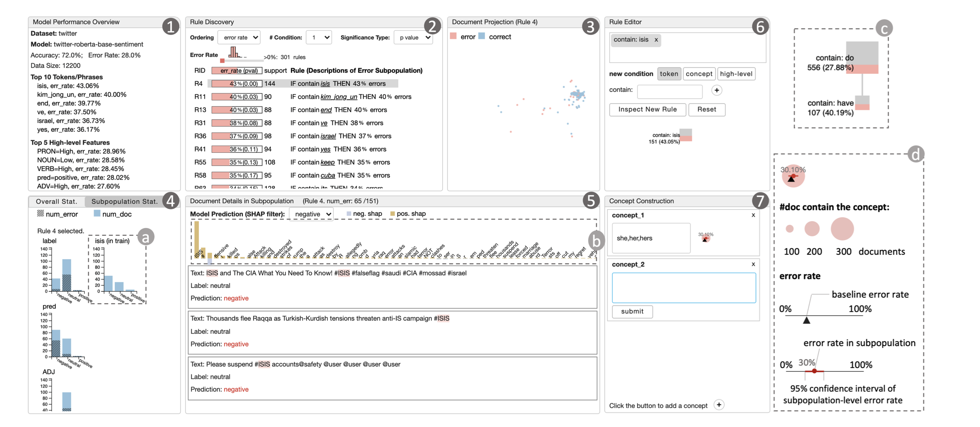Switch new condition type to concept

click(699, 74)
